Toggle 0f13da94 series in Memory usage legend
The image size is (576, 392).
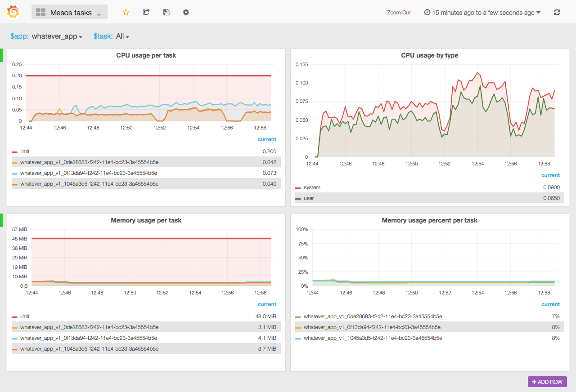point(89,338)
